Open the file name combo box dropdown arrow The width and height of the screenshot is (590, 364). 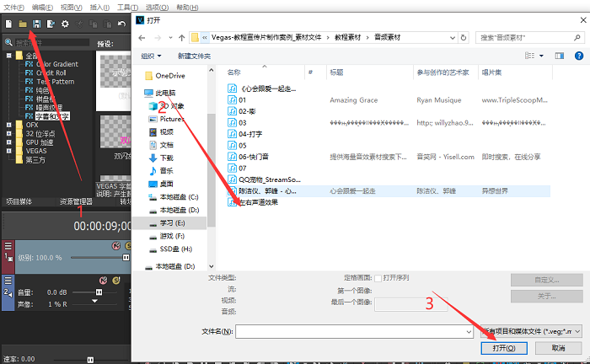469,332
